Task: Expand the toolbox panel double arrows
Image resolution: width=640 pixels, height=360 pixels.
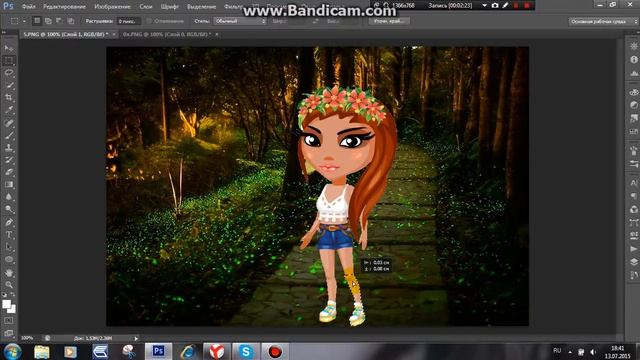Action: (4, 32)
